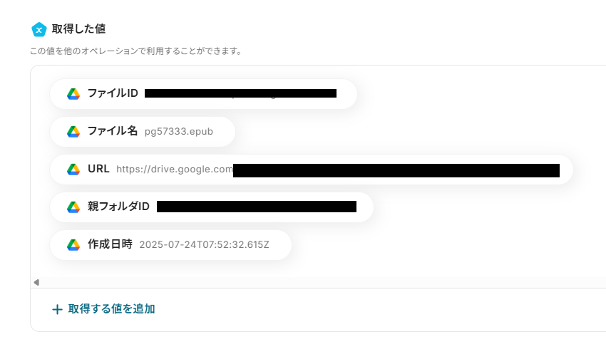Select the URL value chip
This screenshot has width=606, height=364.
(312, 170)
